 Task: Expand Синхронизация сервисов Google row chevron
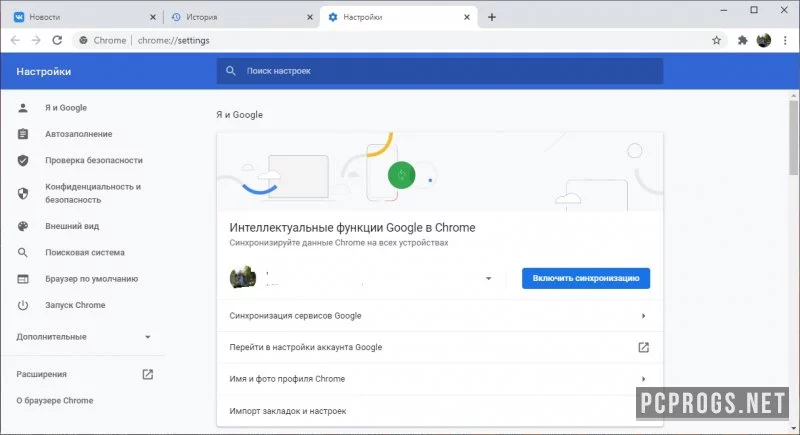pyautogui.click(x=643, y=316)
